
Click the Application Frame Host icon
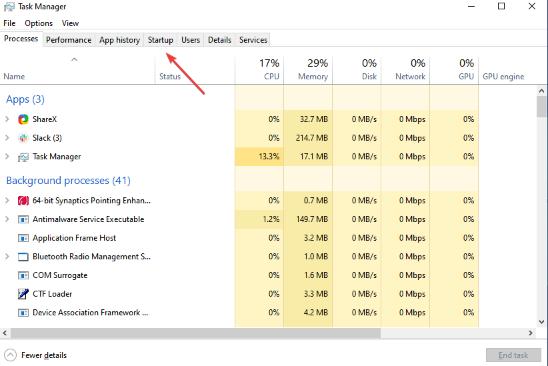pyautogui.click(x=23, y=238)
